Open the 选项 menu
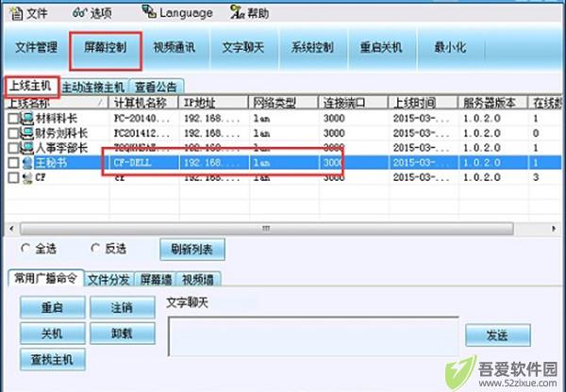This screenshot has height=392, width=566. [x=92, y=13]
